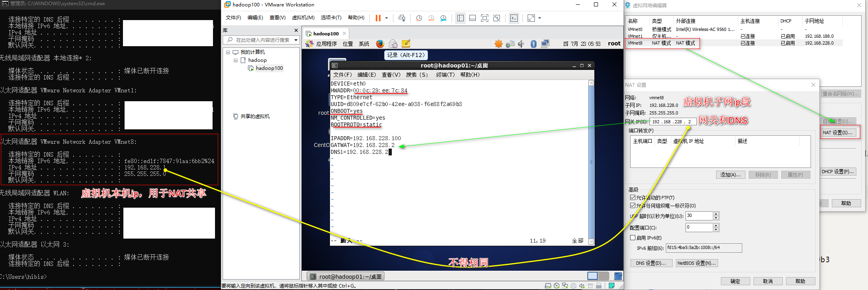Click the terminal vertical scrollbar
Screen dimensions: 868x290
[x=591, y=162]
